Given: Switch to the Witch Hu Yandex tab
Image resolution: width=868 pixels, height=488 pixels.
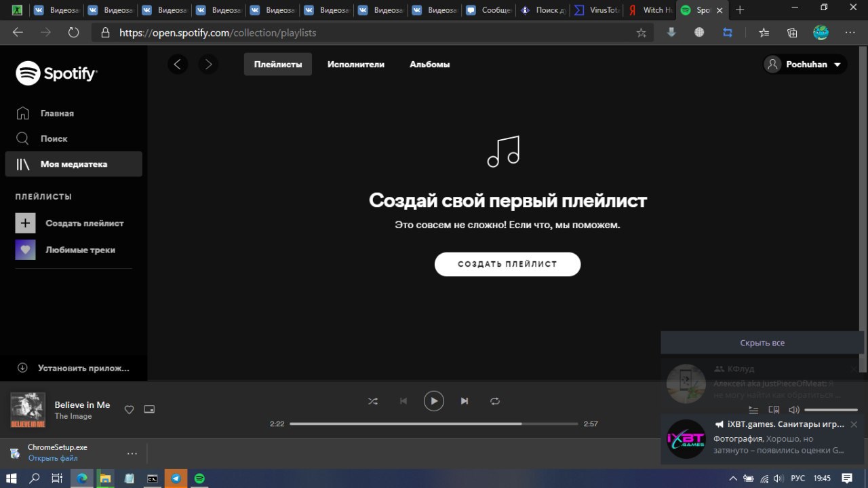Looking at the screenshot, I should (x=650, y=10).
